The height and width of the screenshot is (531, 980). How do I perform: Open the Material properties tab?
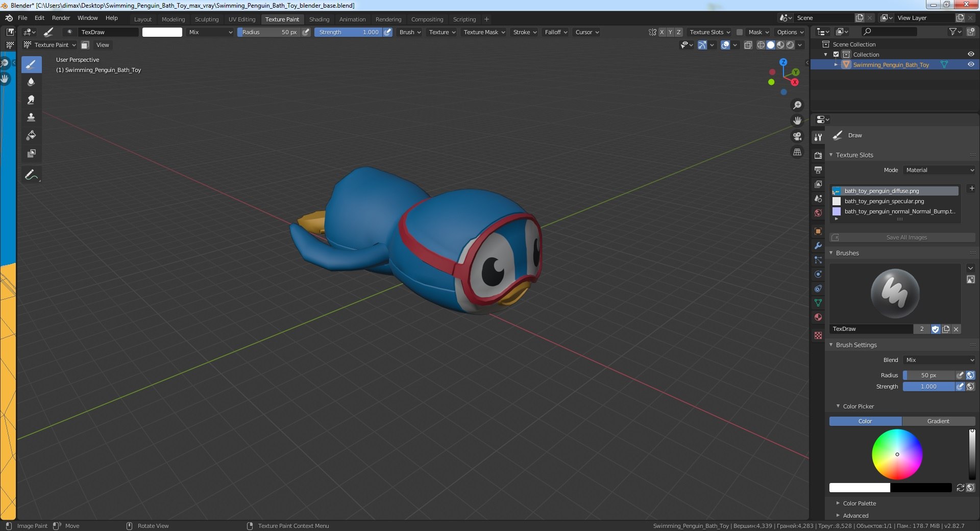[x=818, y=317]
